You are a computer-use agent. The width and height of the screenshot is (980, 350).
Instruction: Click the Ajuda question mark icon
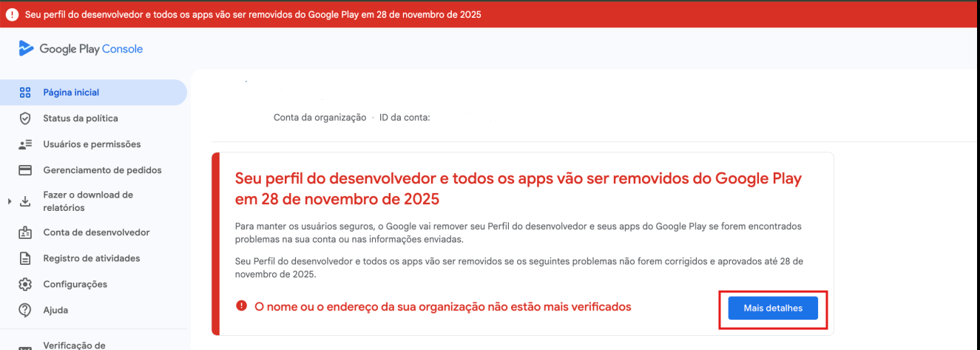[25, 310]
